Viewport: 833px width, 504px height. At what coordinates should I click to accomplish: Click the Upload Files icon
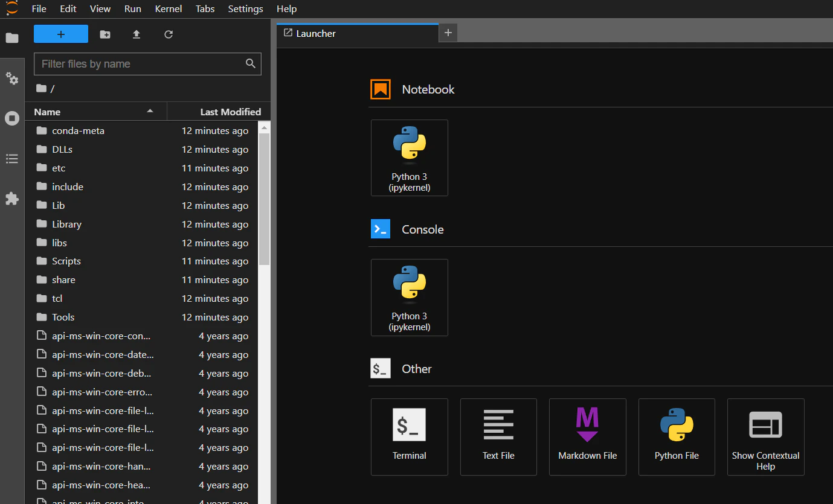pyautogui.click(x=137, y=34)
